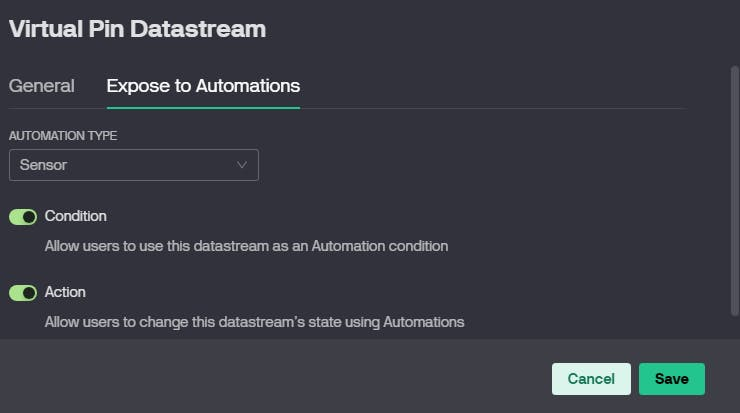Click the green underline of active tab
740x413 pixels.
(x=203, y=107)
